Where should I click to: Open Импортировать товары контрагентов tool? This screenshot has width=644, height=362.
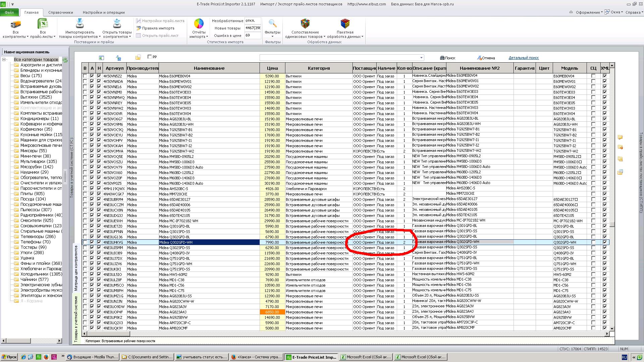79,24
